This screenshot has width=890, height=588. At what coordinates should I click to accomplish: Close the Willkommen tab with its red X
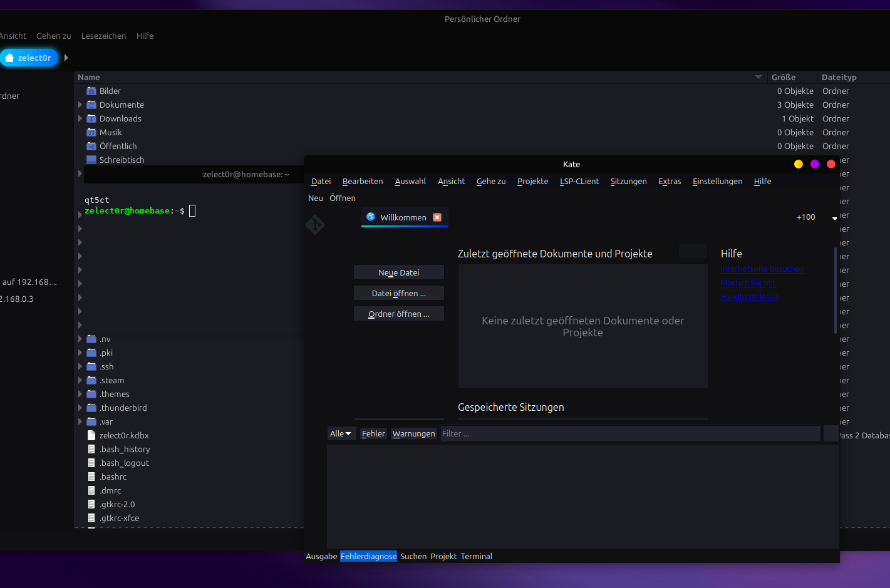click(437, 217)
